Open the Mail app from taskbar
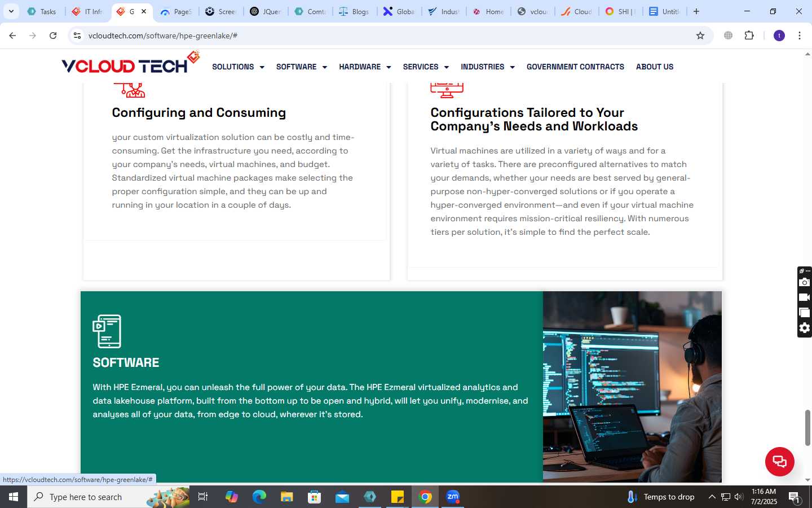 click(342, 497)
